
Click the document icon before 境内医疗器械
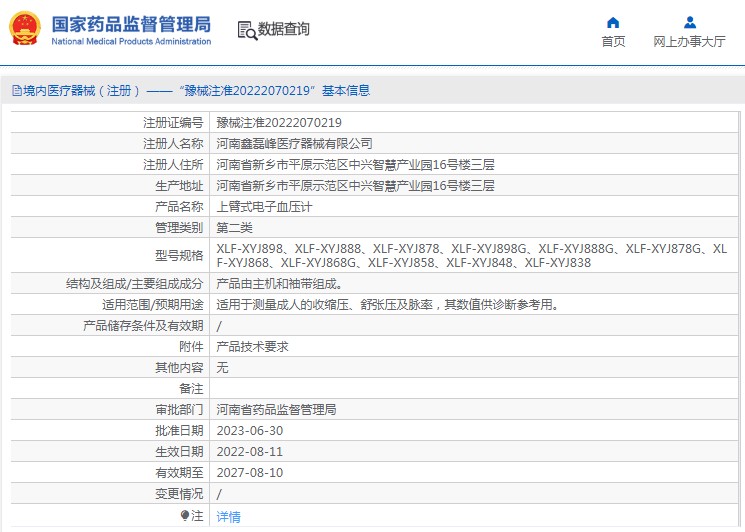click(16, 91)
